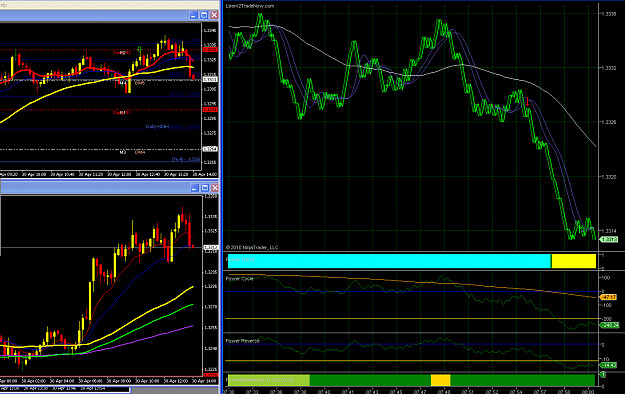The image size is (625, 394).
Task: Select the PowerMomentum(10,105,70,35) indicator label
Action: coord(260,380)
